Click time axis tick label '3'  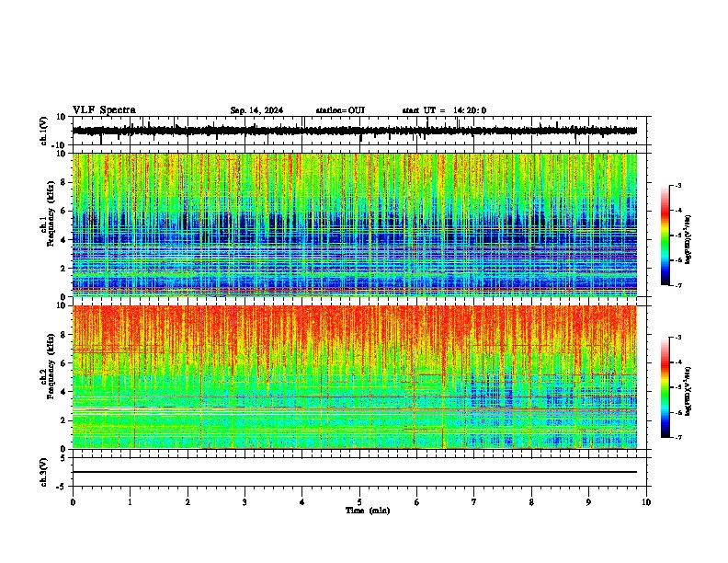point(245,502)
